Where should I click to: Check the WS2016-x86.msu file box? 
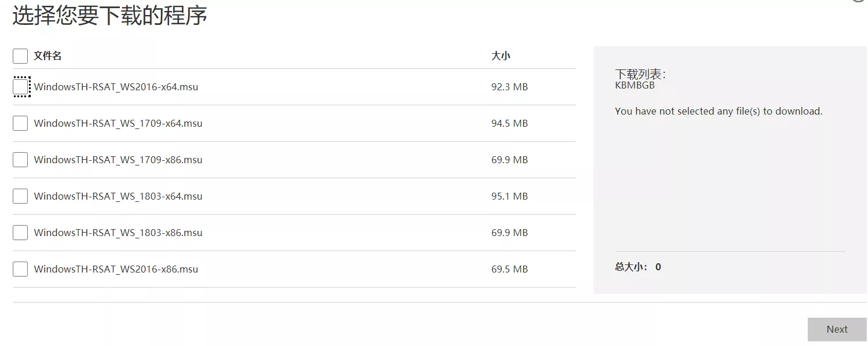[20, 269]
